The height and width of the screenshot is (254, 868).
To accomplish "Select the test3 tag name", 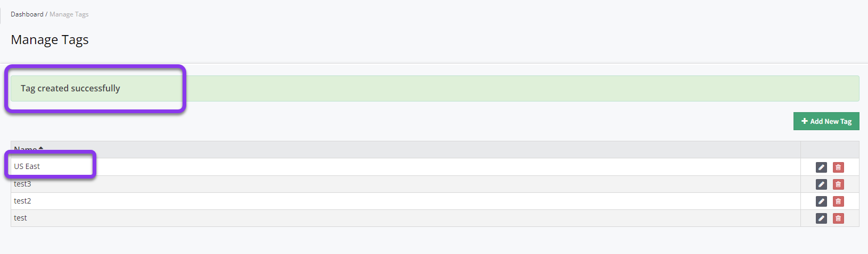I will click(x=22, y=184).
